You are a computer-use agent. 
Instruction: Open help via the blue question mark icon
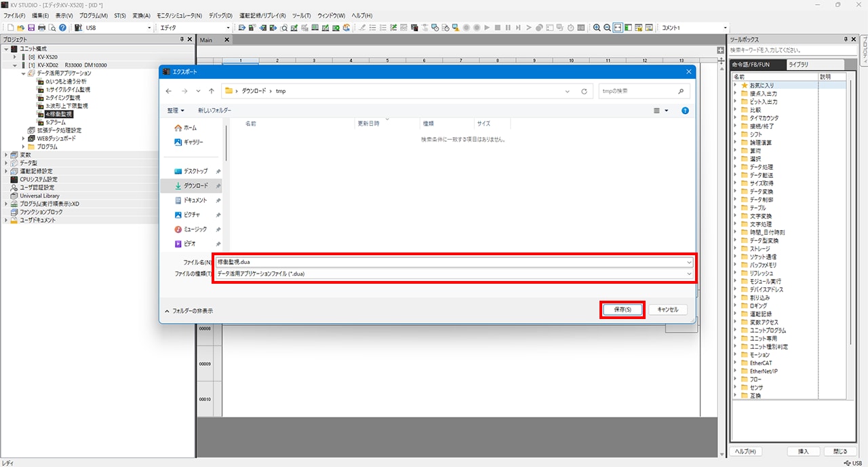62,28
